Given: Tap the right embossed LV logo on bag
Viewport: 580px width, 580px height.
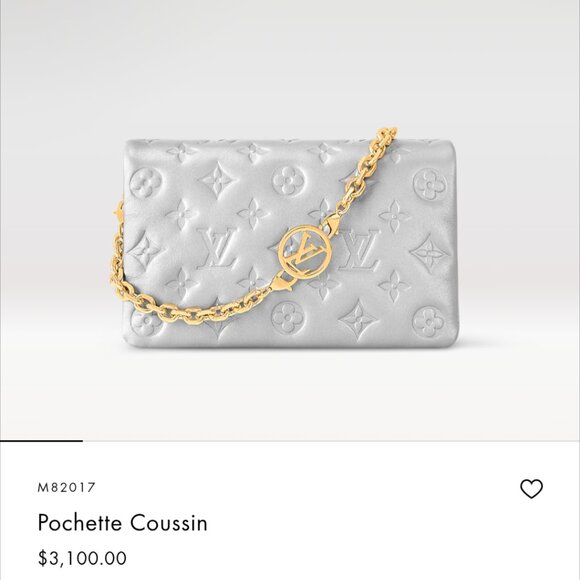Looking at the screenshot, I should (x=358, y=249).
